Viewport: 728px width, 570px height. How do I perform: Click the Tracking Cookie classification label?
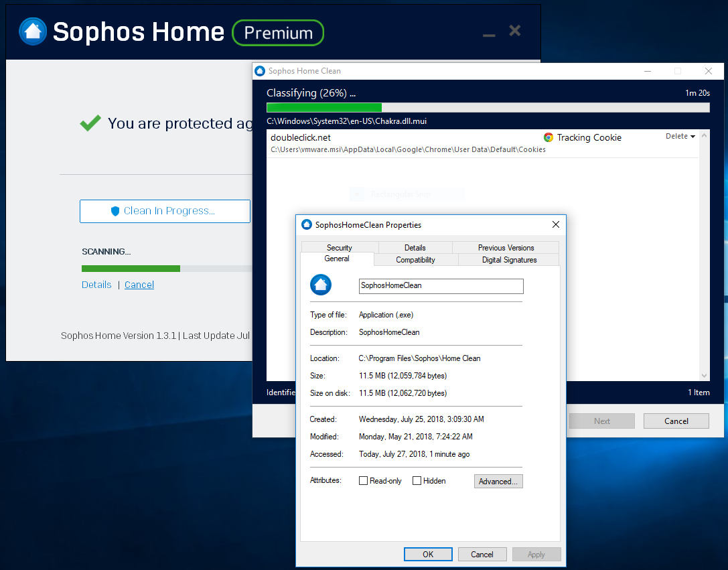589,137
